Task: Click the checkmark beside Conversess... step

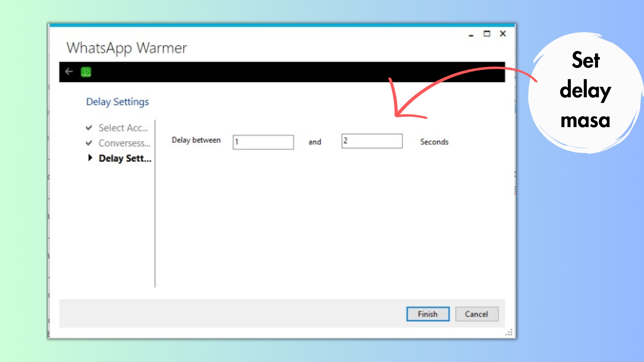Action: 89,143
